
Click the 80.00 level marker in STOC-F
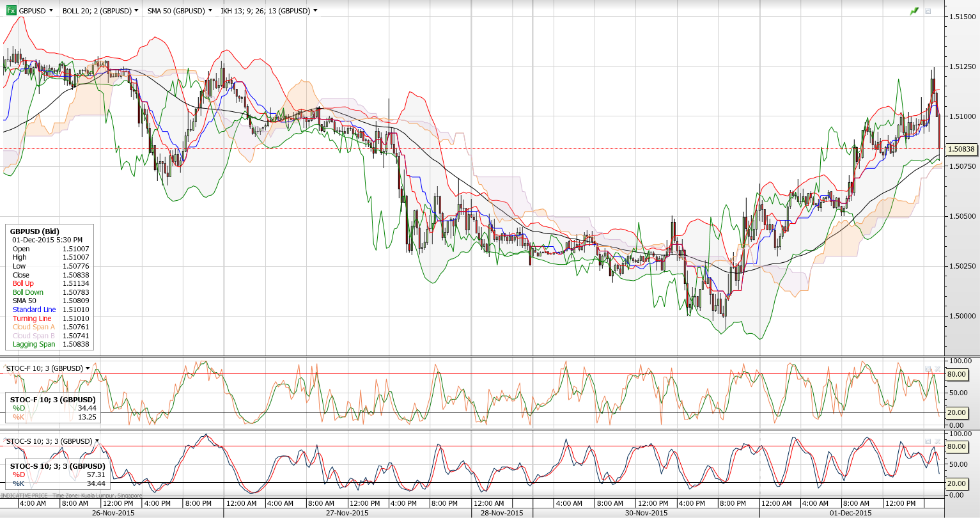point(956,374)
